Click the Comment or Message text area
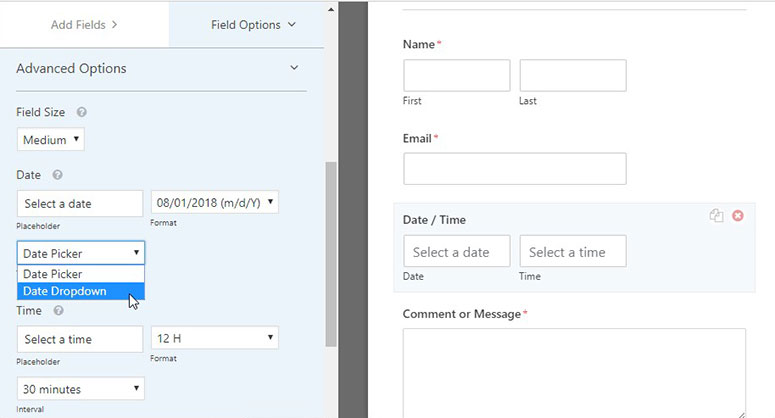The width and height of the screenshot is (775, 418). point(574,373)
